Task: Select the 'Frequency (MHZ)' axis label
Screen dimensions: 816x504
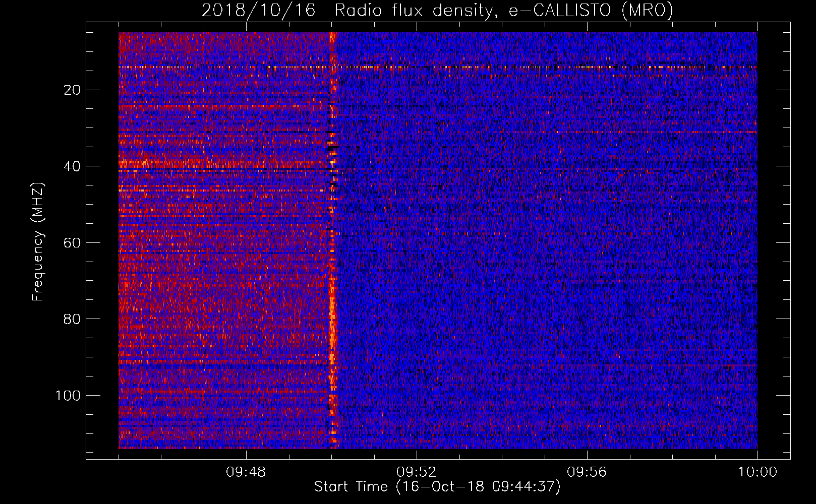Action: click(38, 242)
